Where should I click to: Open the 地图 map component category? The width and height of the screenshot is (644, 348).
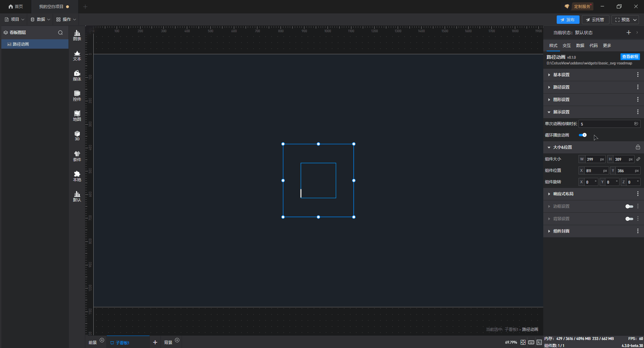tap(77, 116)
